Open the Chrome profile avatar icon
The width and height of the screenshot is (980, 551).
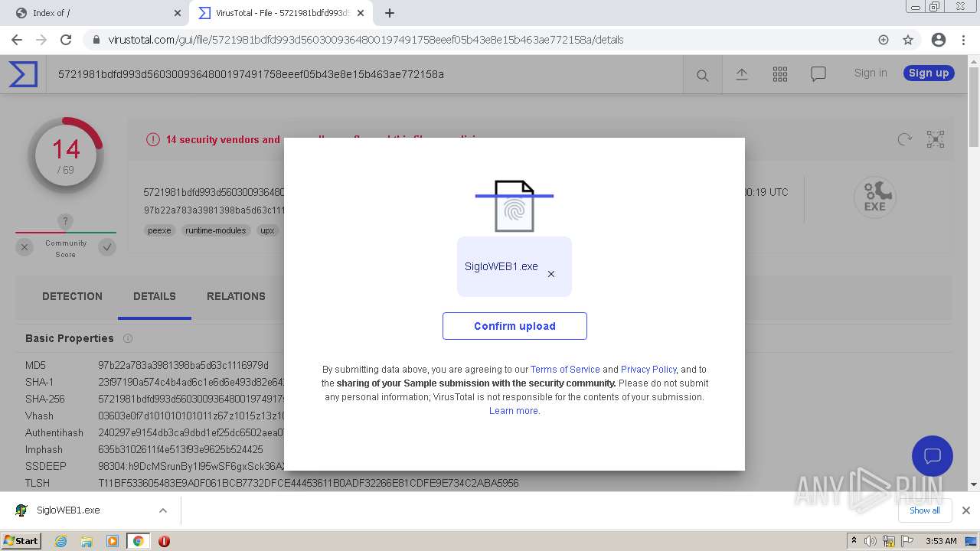tap(939, 40)
